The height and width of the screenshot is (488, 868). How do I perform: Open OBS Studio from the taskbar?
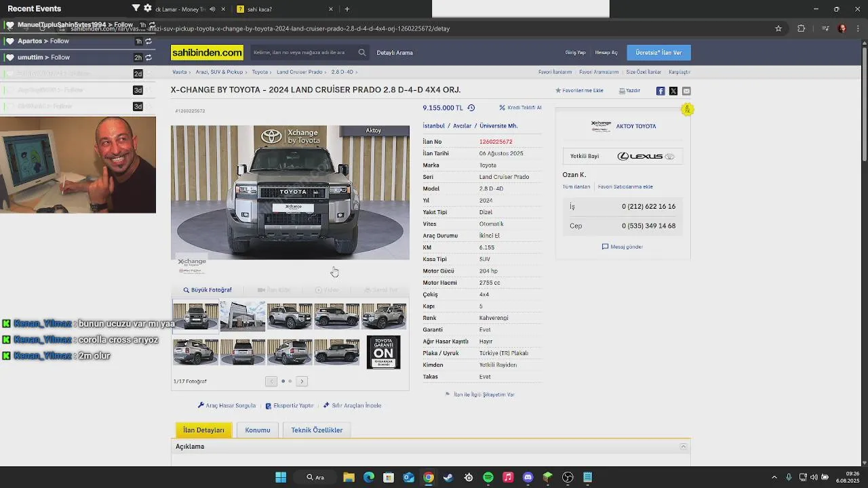568,477
